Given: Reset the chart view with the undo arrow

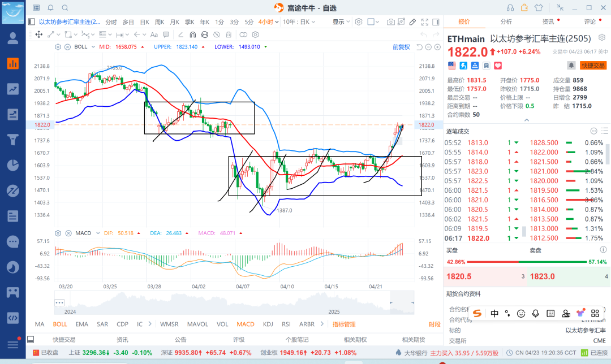Looking at the screenshot, I should click(x=419, y=47).
